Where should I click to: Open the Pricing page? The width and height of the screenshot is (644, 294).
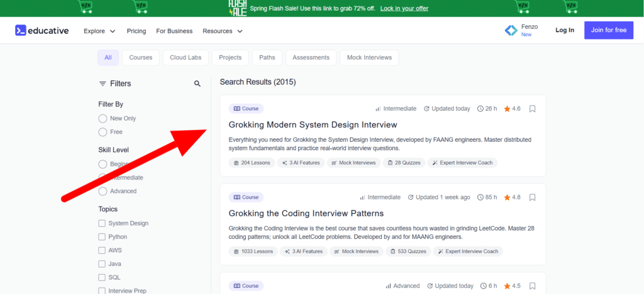pos(136,31)
